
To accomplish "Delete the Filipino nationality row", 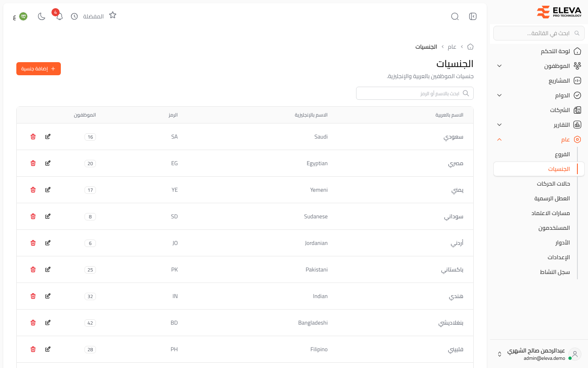I will point(33,349).
